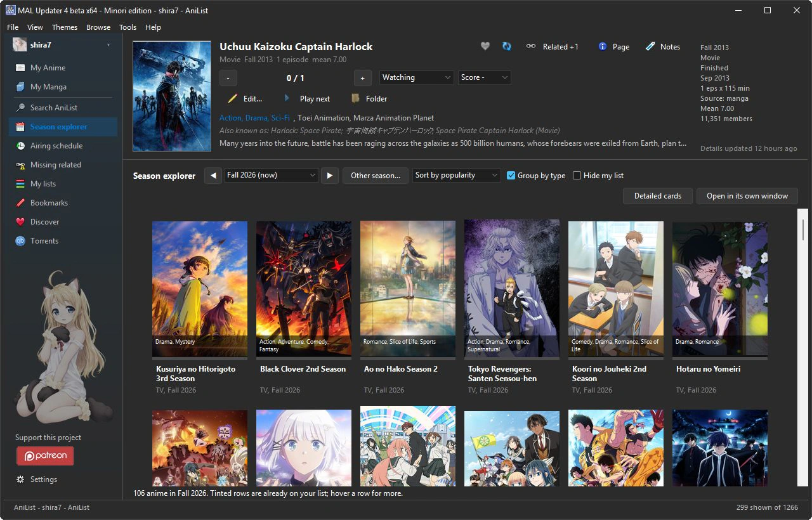
Task: Toggle Group by type checkbox
Action: 511,176
